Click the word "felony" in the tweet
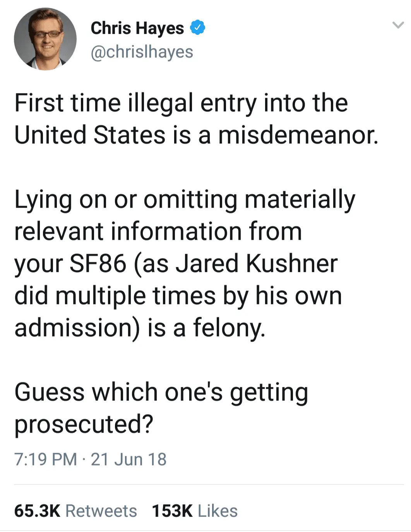Image resolution: width=411 pixels, height=532 pixels. (228, 328)
